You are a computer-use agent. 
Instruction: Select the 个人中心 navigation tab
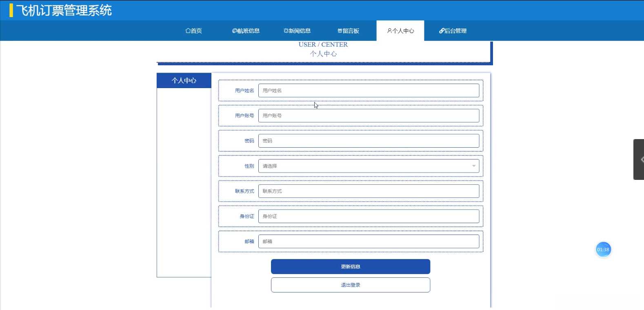[x=400, y=31]
